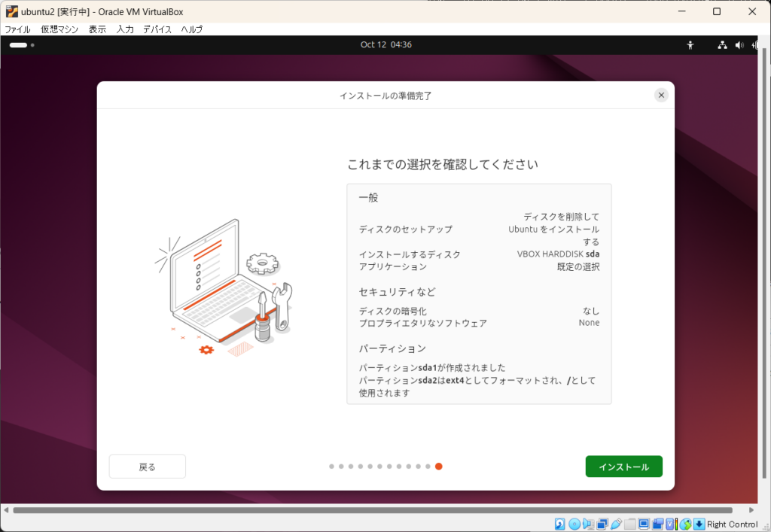Click the audio status icon in VirtualBox bar

[x=588, y=524]
